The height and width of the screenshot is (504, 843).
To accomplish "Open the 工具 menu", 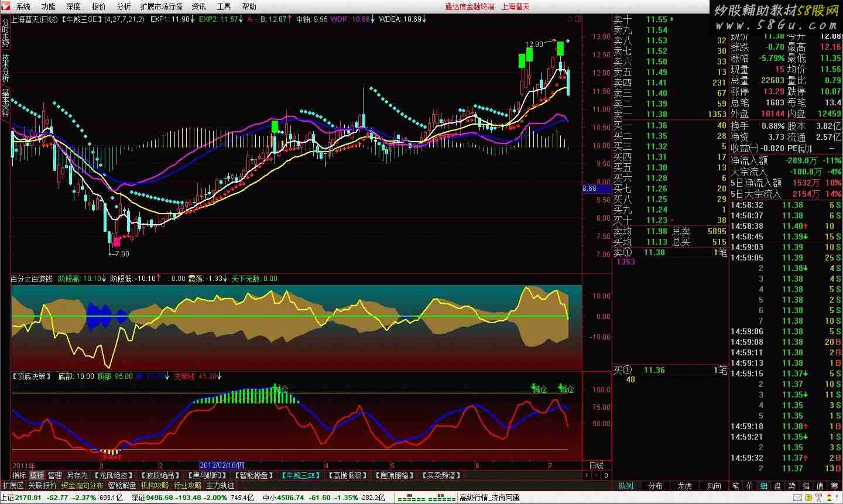I will point(224,6).
